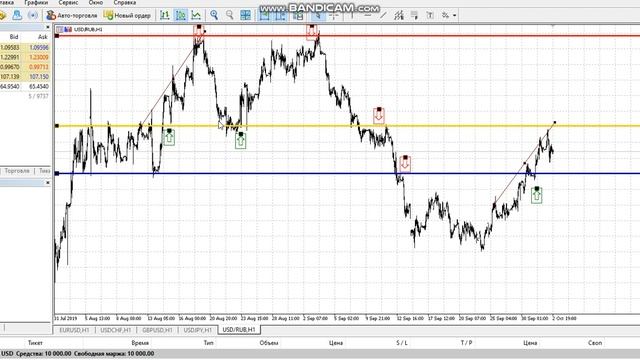Click the S / L column header
640x360 pixels.
(x=402, y=343)
